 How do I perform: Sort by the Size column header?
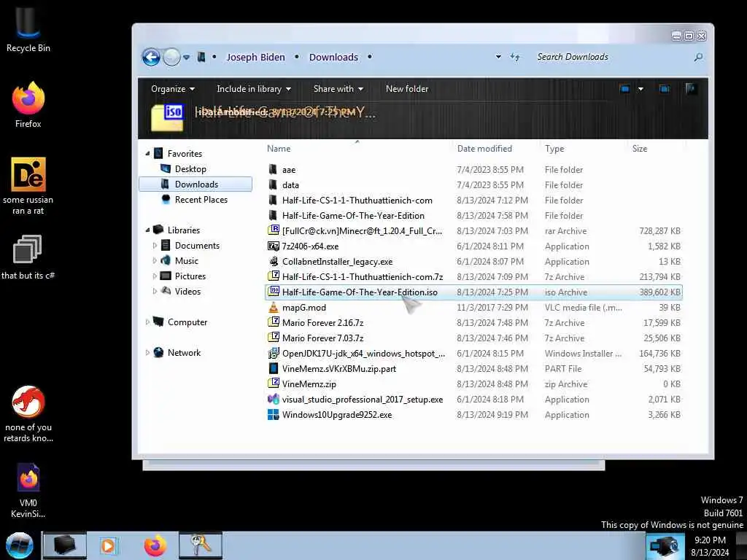click(x=656, y=149)
